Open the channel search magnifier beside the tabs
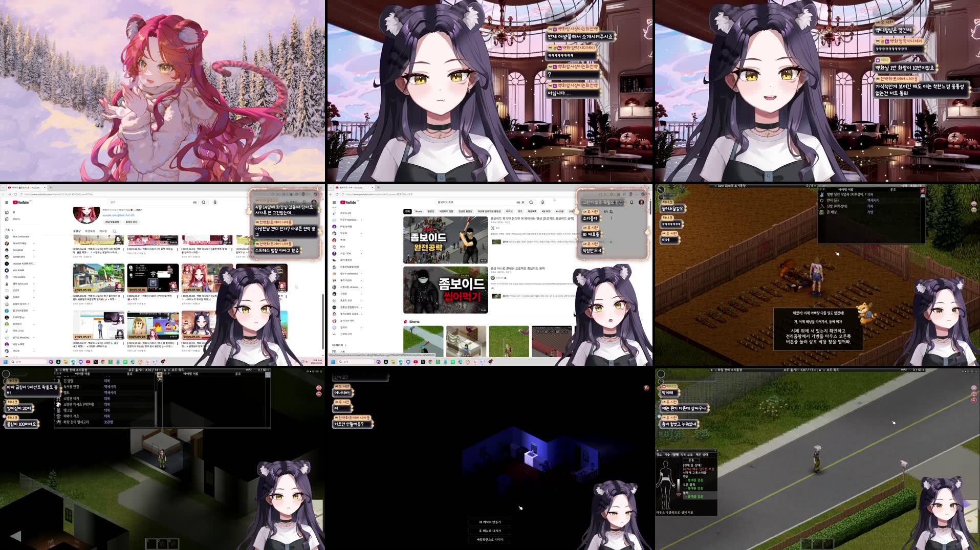Viewport: 980px width, 550px height. 115,231
